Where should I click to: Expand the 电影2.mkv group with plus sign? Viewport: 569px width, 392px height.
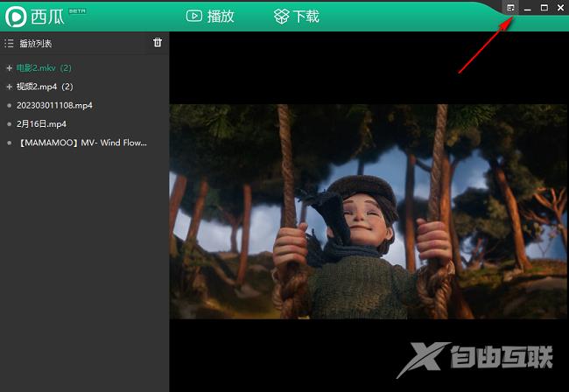[x=9, y=68]
